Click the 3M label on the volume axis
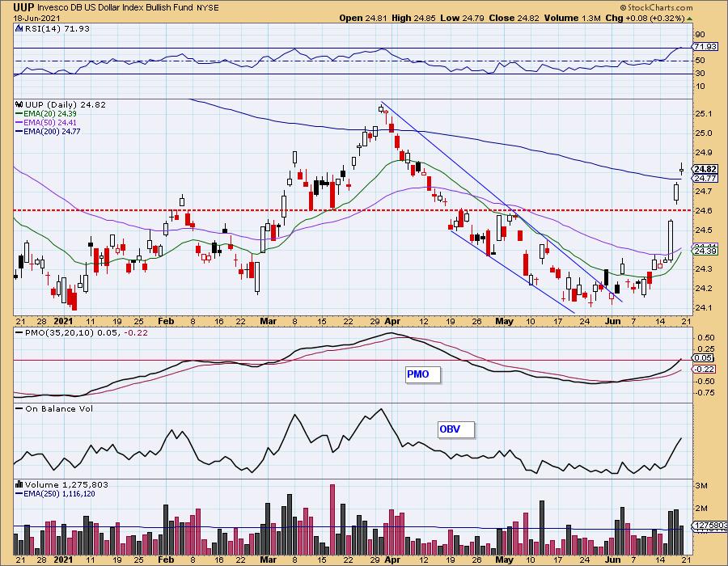 click(x=701, y=486)
